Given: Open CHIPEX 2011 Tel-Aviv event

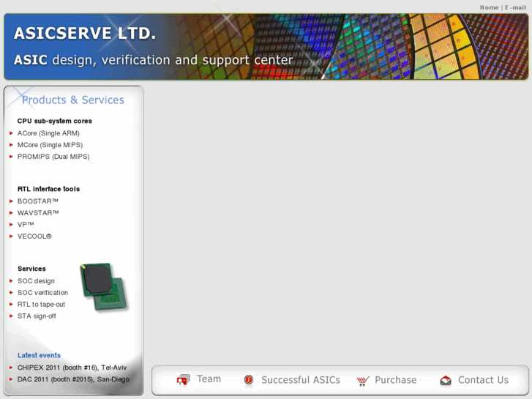Looking at the screenshot, I should 72,368.
